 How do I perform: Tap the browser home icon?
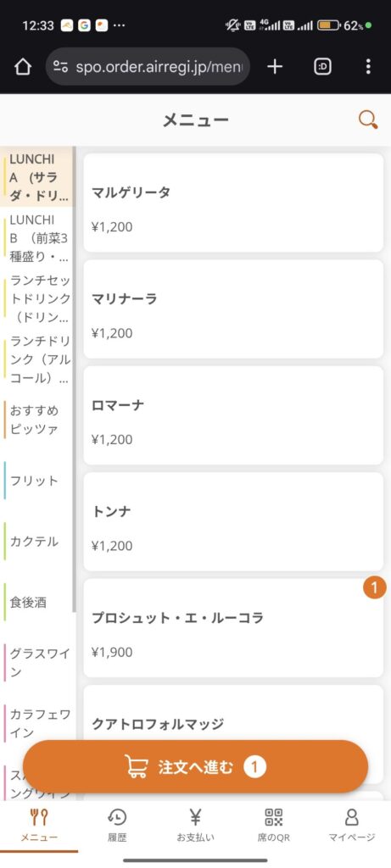[x=23, y=67]
